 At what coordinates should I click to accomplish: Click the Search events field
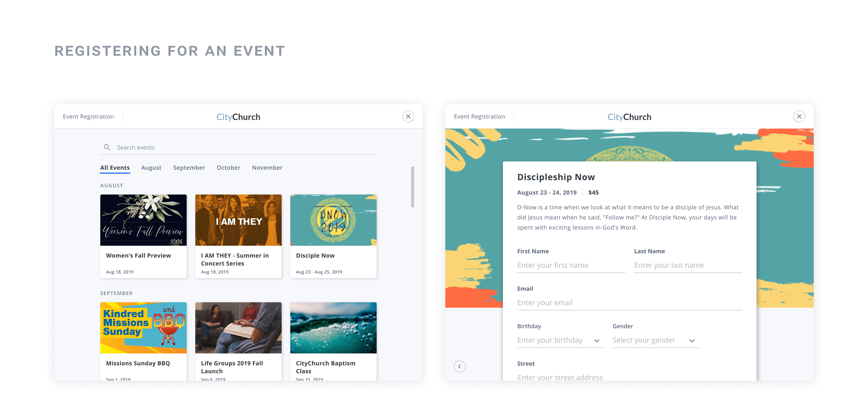coord(243,147)
